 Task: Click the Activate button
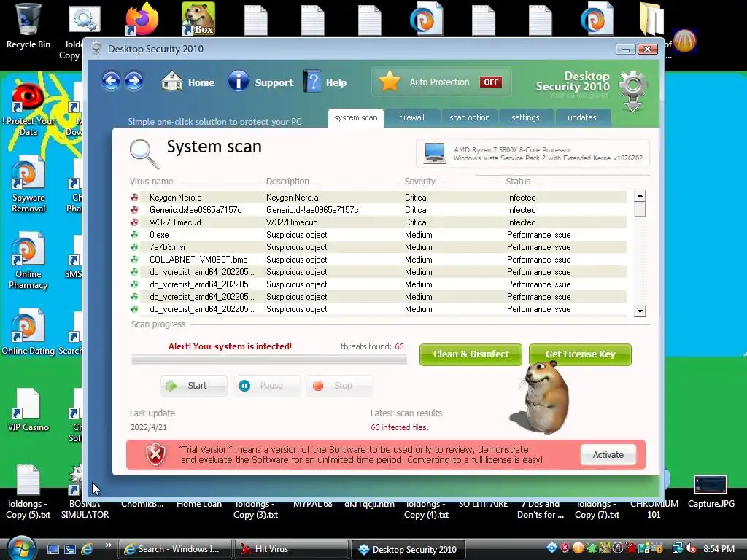point(608,455)
